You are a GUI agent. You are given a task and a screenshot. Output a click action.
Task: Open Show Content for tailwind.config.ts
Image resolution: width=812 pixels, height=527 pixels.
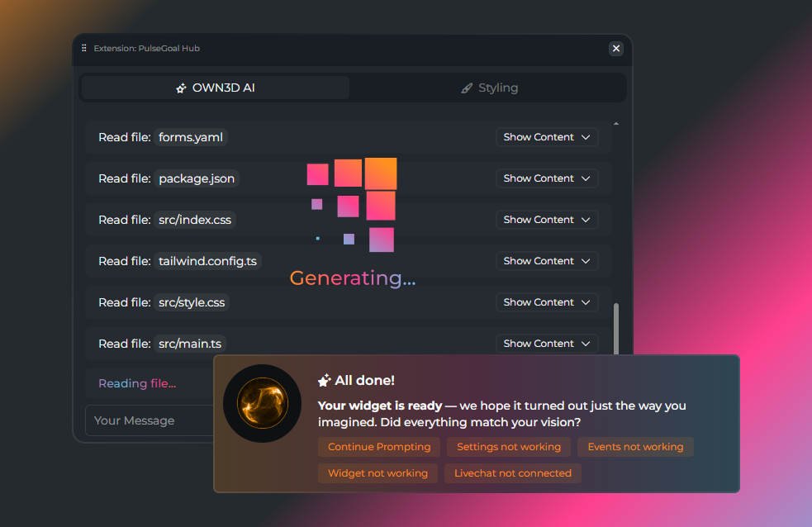[x=547, y=261]
